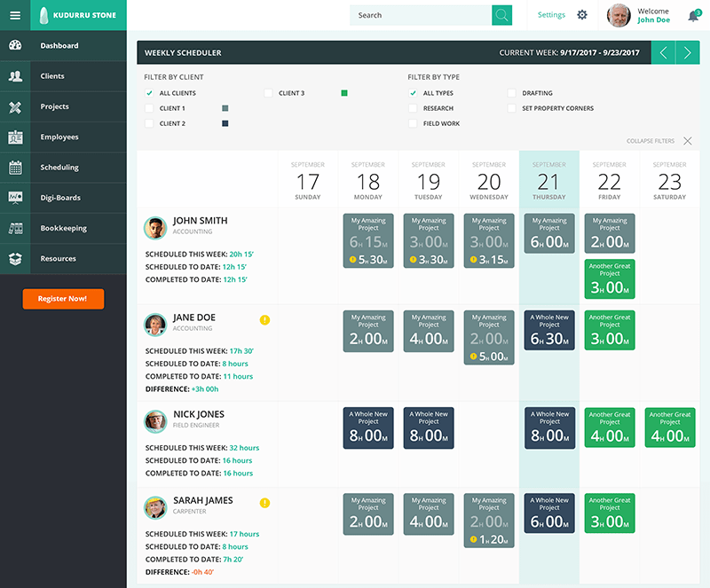Click the Scheduling calendar icon
This screenshot has width=710, height=588.
15,168
